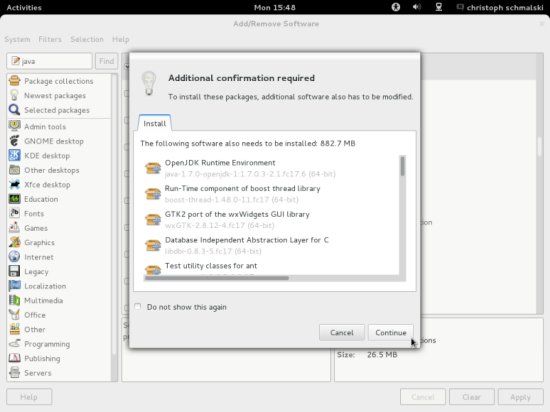Click the Other desktops icon
The height and width of the screenshot is (412, 550).
pos(14,170)
